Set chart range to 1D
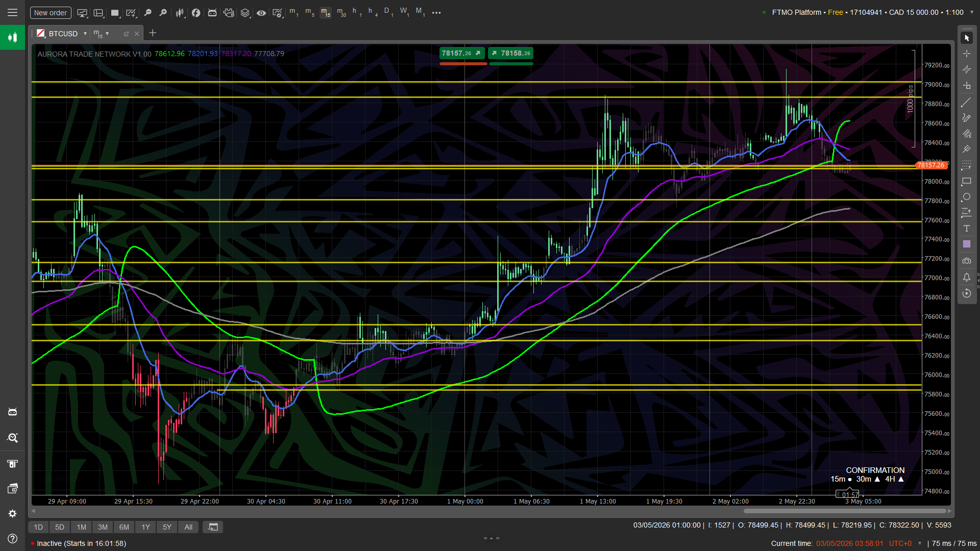 [x=38, y=527]
